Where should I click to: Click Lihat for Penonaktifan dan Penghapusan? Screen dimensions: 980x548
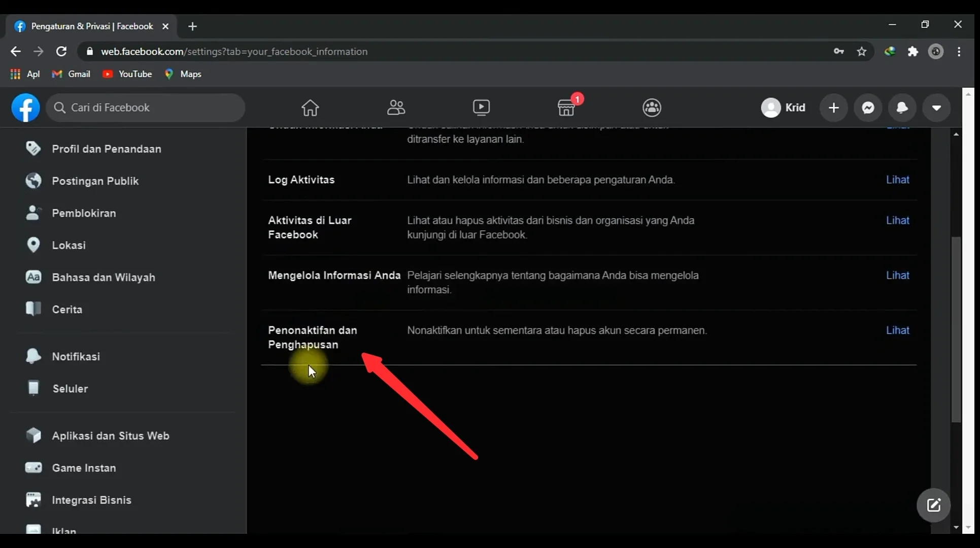click(897, 330)
